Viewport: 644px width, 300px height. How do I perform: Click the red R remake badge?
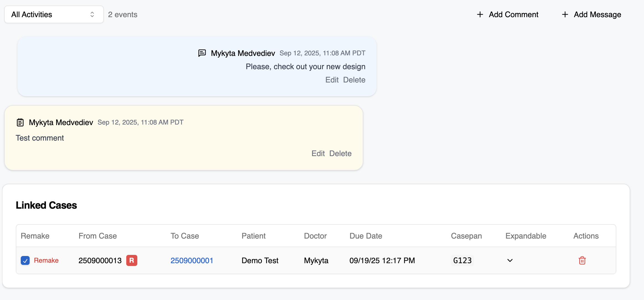[x=132, y=260]
